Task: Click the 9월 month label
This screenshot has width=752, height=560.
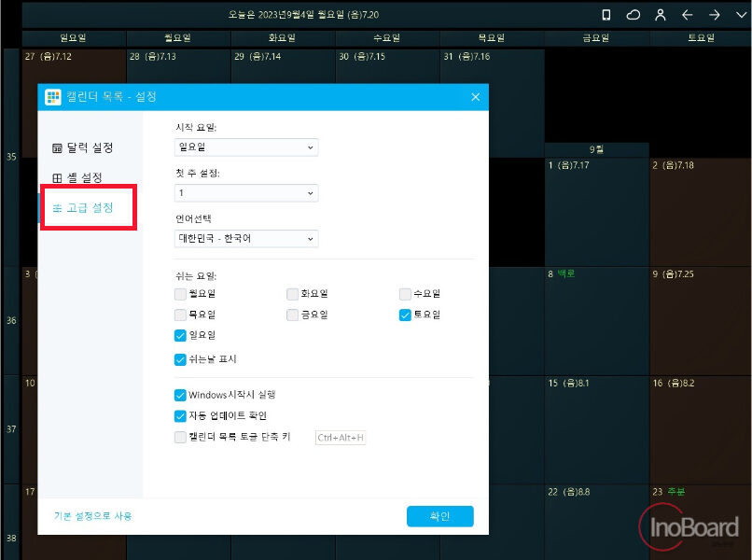Action: pos(596,149)
